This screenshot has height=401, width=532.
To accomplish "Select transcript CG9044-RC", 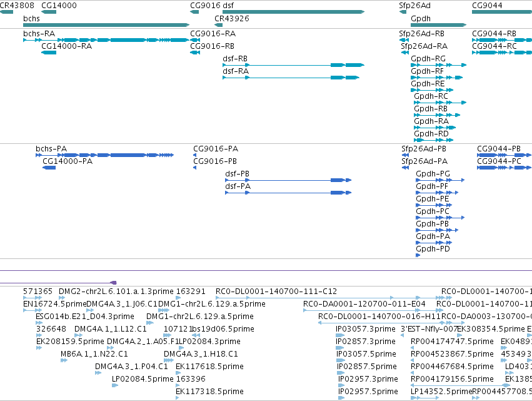I will tap(502, 53).
